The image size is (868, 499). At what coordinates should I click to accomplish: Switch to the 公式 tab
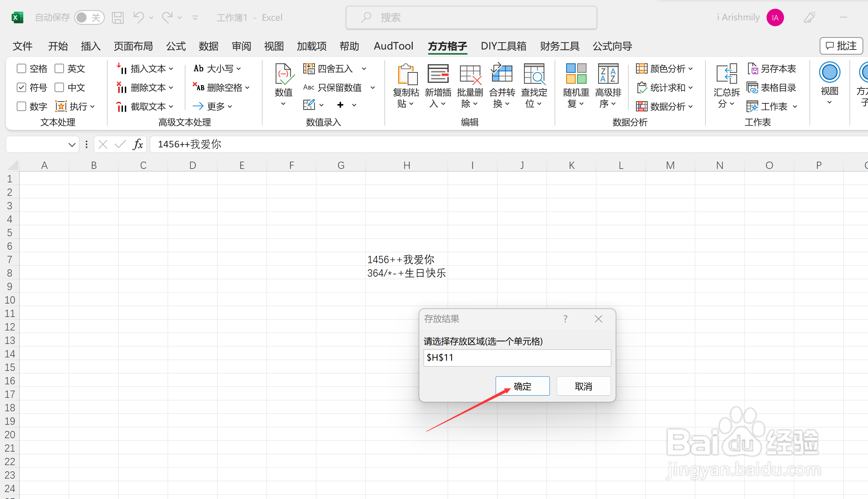click(176, 46)
